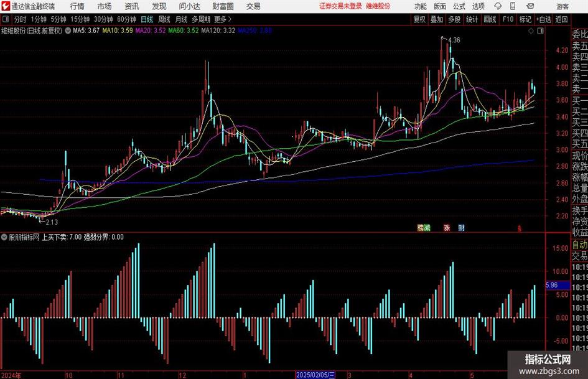The height and width of the screenshot is (379, 588).
Task: Open the mail envelope icon
Action: point(530,6)
